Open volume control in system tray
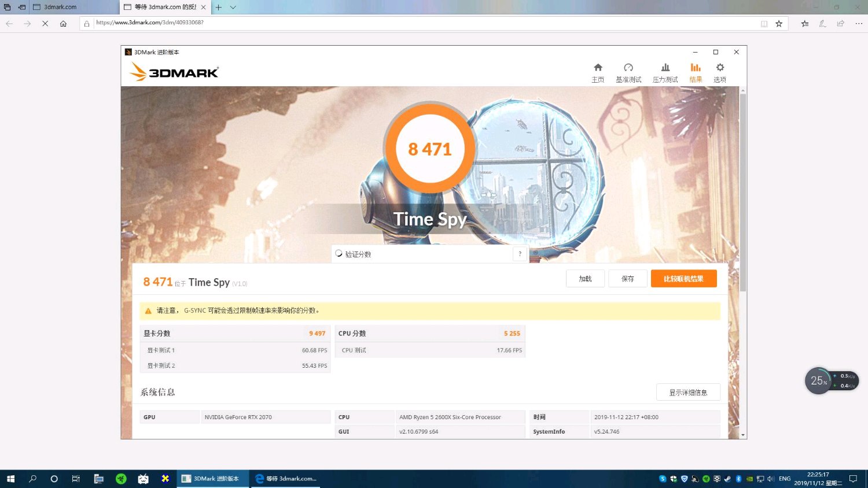The width and height of the screenshot is (868, 488). [771, 479]
